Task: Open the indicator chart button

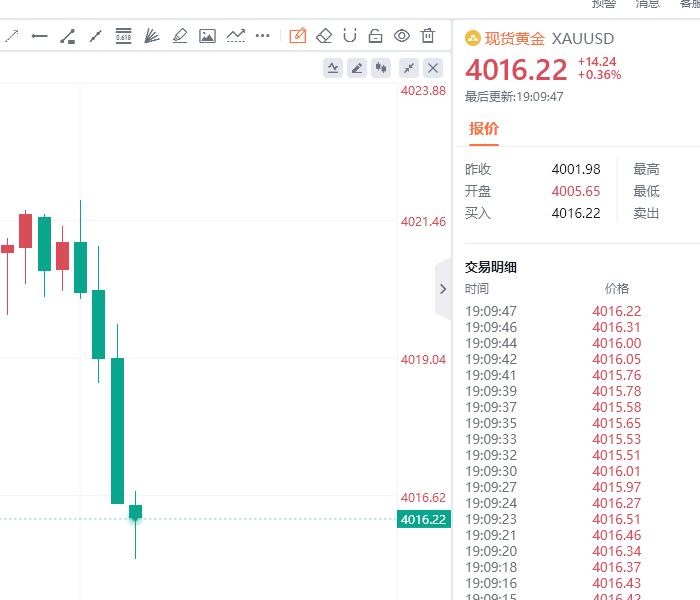Action: [333, 68]
